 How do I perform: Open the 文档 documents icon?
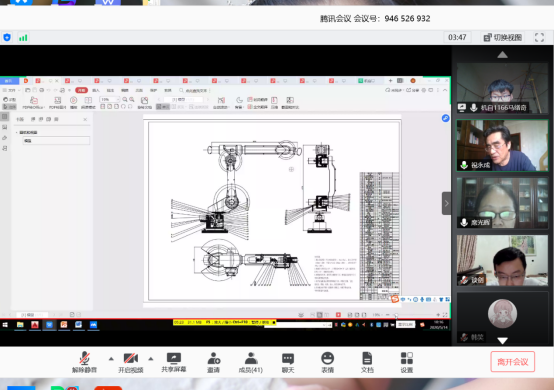point(367,358)
